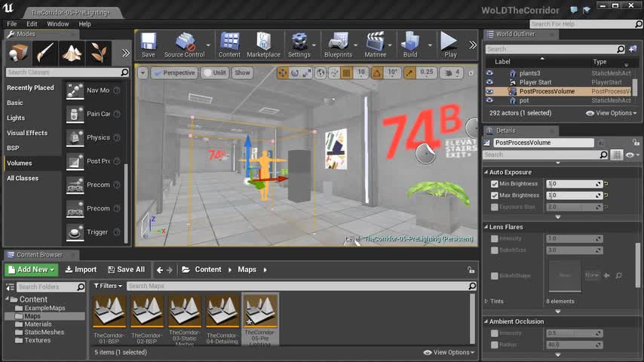Toggle the Max Brightness checkbox
This screenshot has height=362, width=644.
[x=495, y=195]
